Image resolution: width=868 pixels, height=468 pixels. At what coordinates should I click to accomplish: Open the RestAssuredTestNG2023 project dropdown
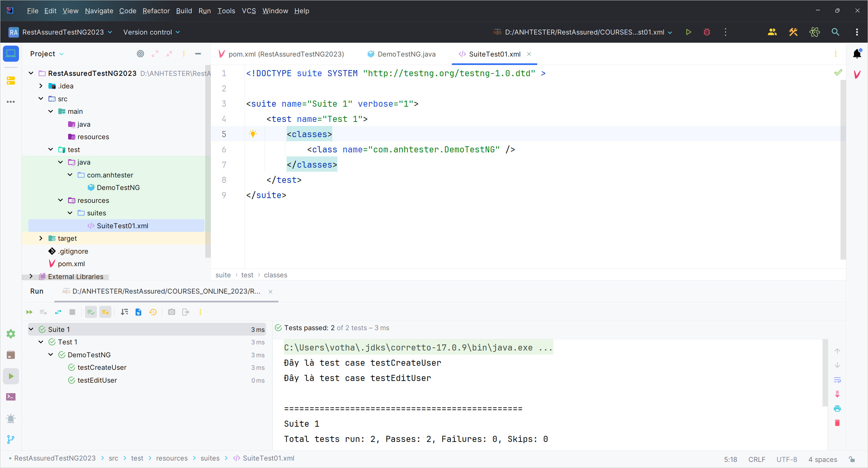(61, 32)
